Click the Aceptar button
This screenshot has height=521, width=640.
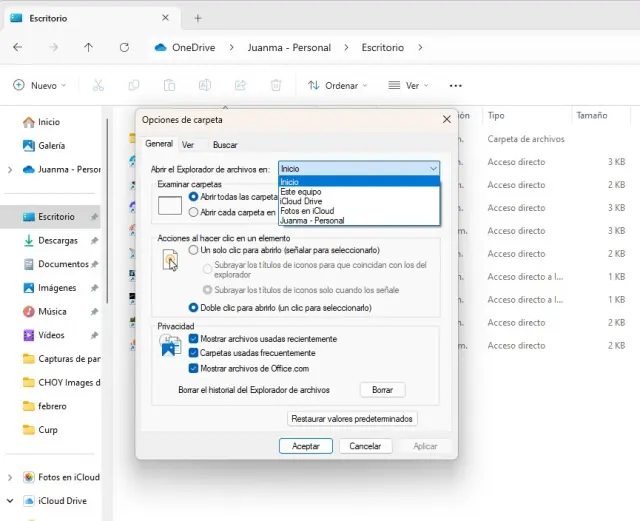point(305,446)
